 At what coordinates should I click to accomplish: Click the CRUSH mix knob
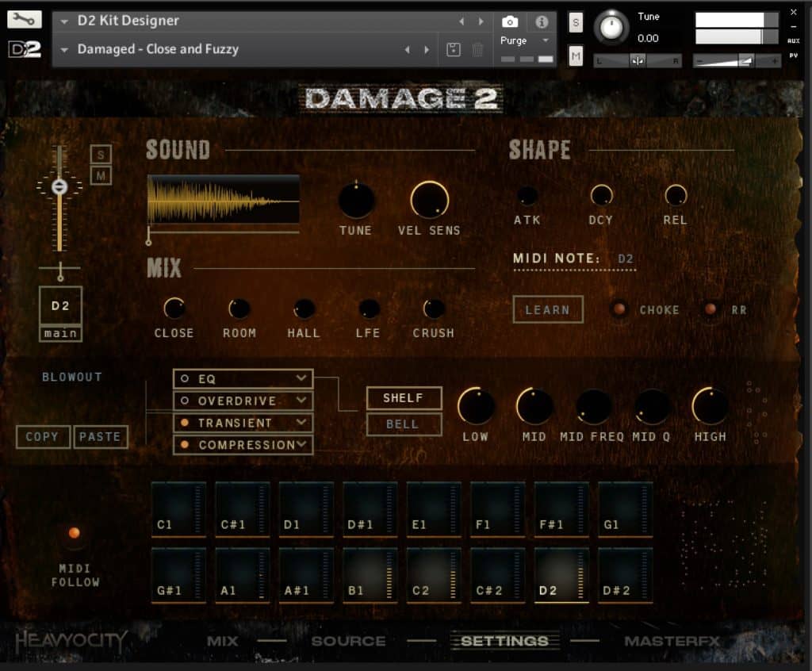(x=434, y=309)
